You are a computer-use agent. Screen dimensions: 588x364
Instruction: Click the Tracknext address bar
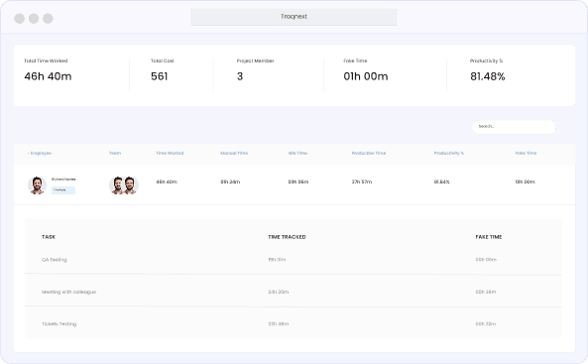(294, 17)
